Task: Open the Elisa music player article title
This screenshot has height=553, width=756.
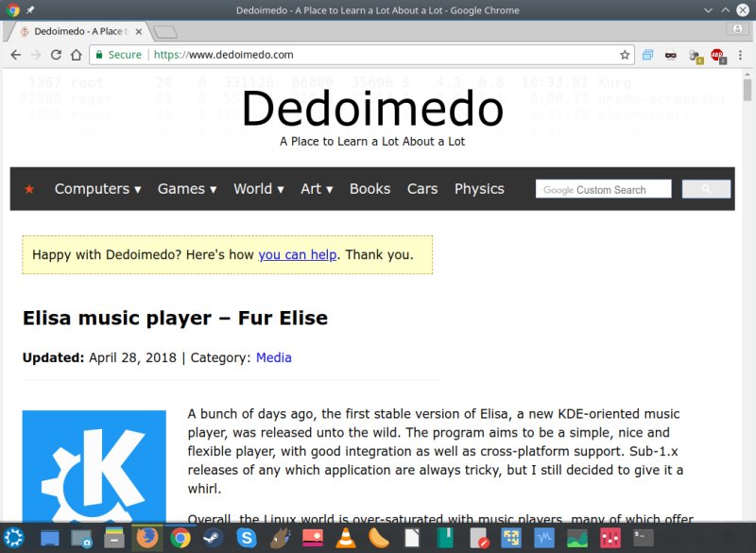Action: (175, 319)
